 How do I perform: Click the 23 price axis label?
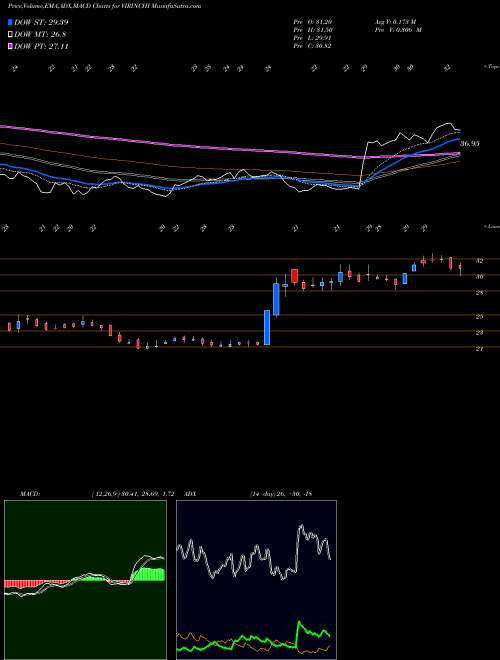tap(479, 333)
